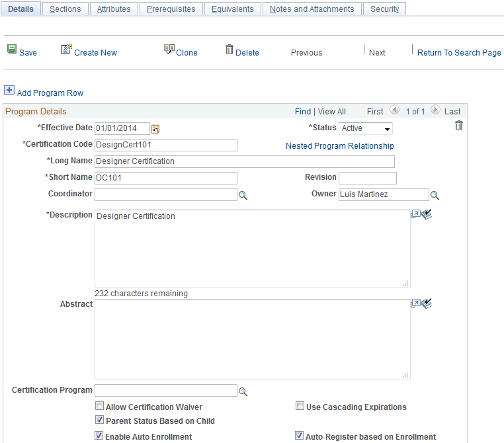This screenshot has height=443, width=504.
Task: Click the Previous navigation text
Action: [306, 53]
